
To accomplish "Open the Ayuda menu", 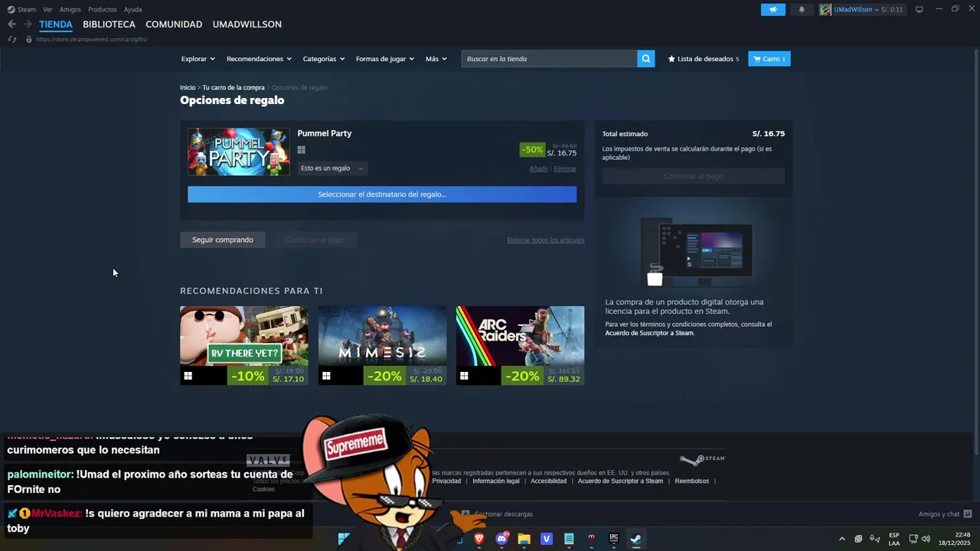I will tap(132, 9).
